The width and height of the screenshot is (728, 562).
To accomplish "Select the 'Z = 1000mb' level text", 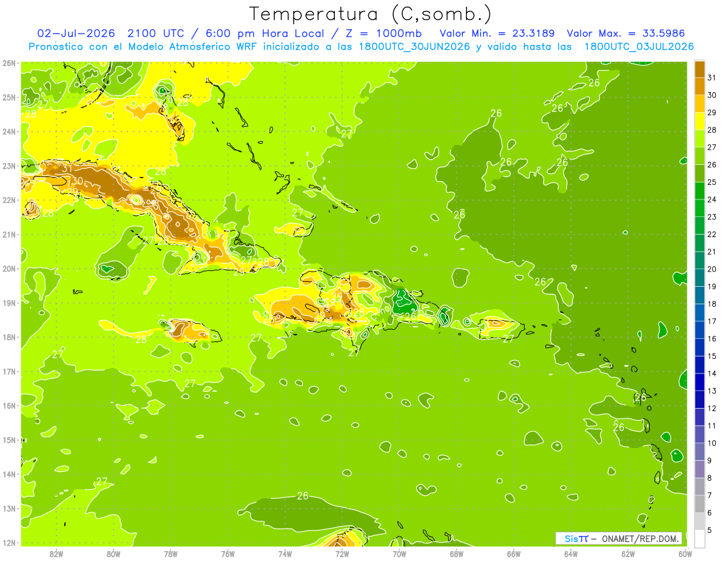I will pos(384,33).
